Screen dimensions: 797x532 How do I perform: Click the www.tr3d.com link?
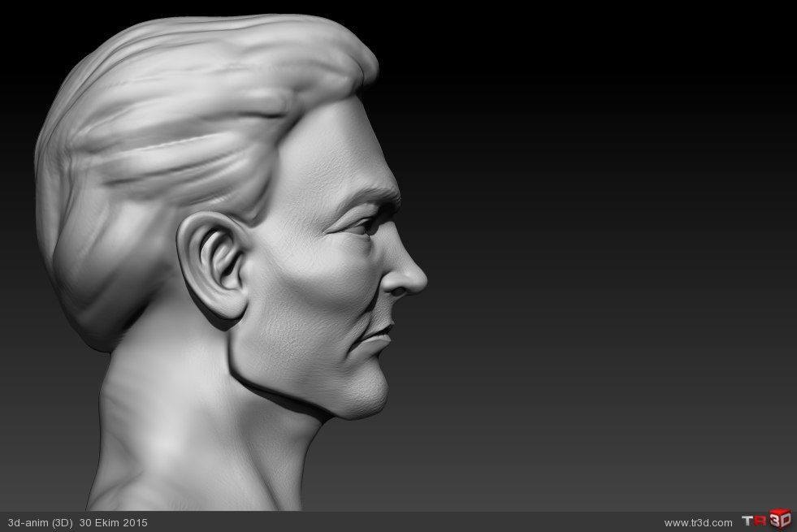(x=698, y=523)
